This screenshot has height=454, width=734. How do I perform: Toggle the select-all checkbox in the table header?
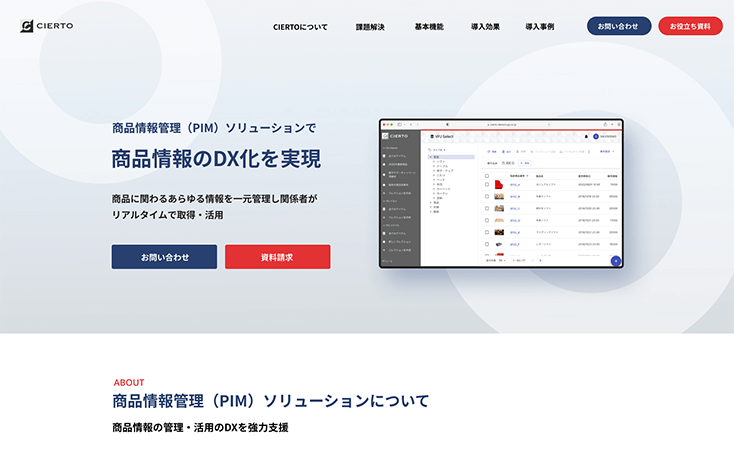pyautogui.click(x=487, y=175)
